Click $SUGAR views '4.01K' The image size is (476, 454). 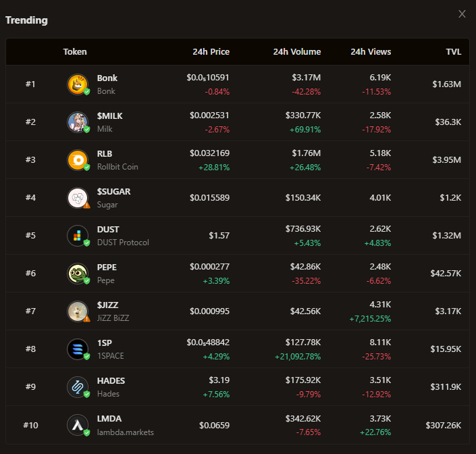coord(380,198)
